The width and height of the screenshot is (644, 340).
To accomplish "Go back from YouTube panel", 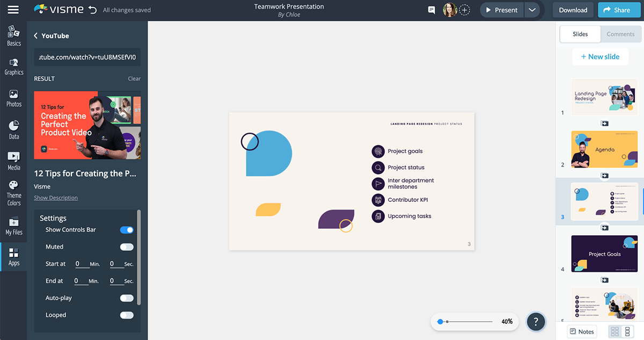I will point(36,36).
